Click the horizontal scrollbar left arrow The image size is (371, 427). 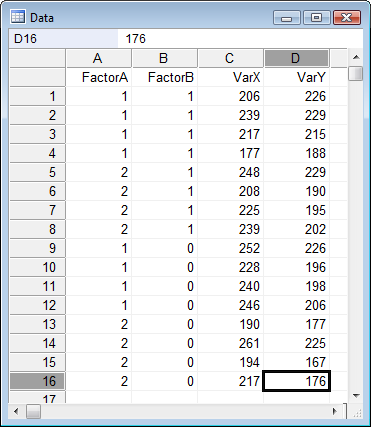tap(16, 411)
